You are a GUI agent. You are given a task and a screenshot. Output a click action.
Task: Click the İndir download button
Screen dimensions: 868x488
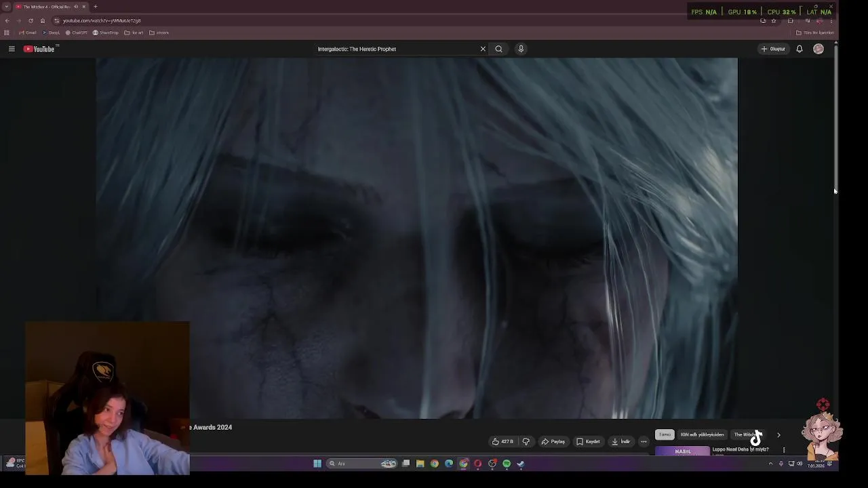(621, 441)
